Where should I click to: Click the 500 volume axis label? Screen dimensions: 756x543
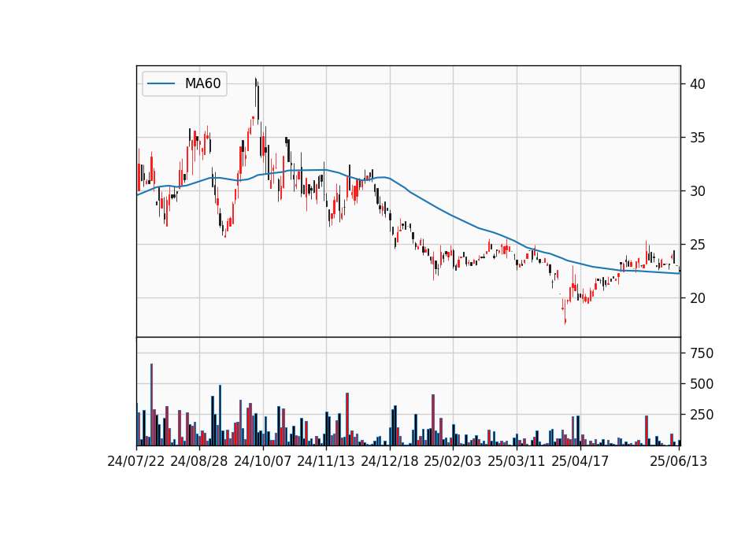point(702,384)
